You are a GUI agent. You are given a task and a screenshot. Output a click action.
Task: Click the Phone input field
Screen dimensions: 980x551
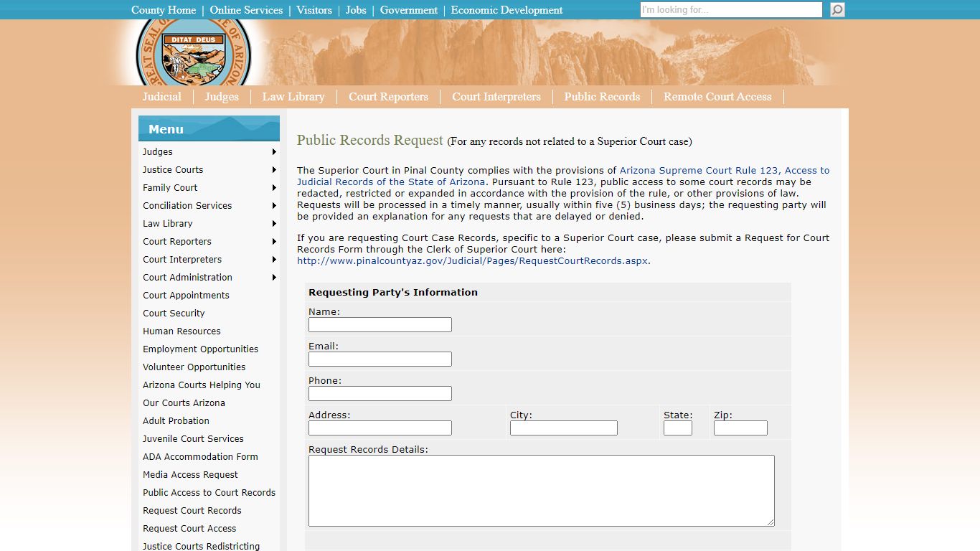pos(380,394)
